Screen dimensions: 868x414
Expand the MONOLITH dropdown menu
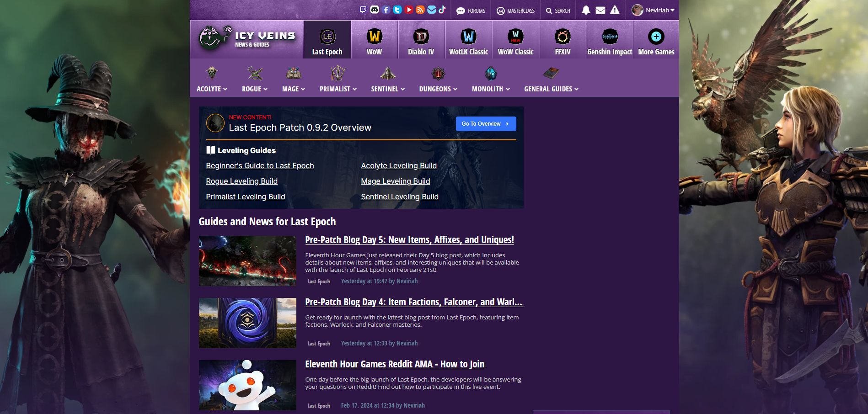tap(491, 89)
